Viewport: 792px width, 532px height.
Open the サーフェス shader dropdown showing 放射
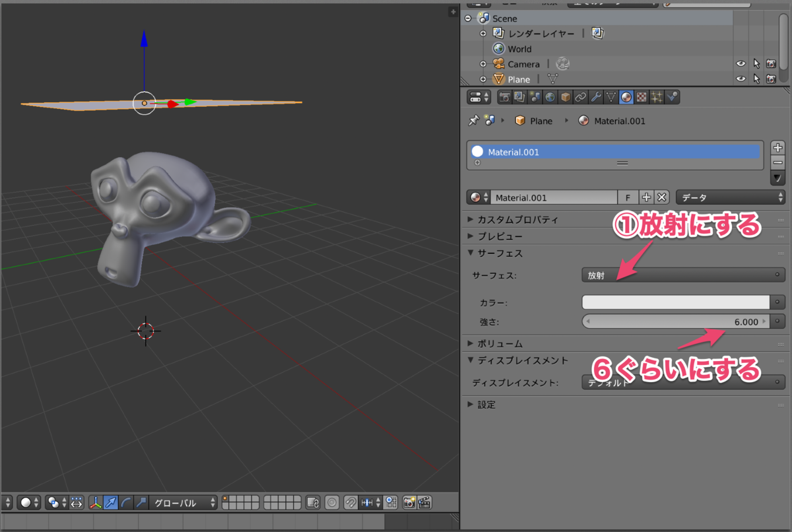[x=684, y=275]
